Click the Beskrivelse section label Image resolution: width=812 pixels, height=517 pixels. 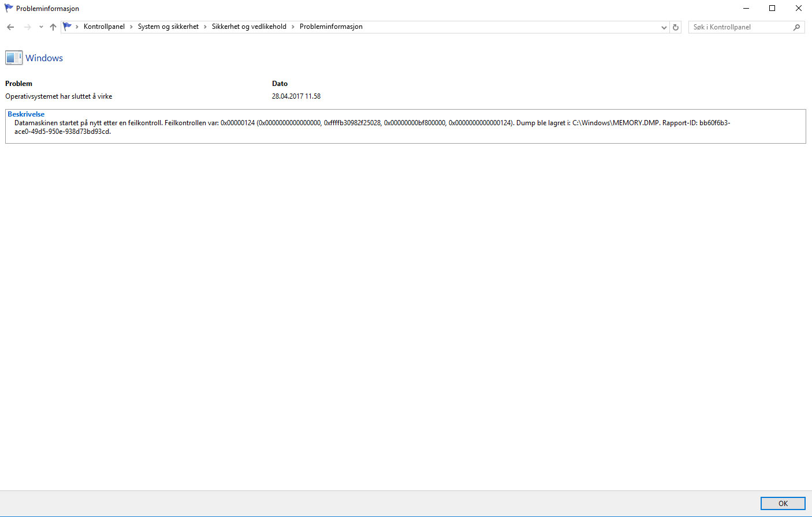point(26,114)
